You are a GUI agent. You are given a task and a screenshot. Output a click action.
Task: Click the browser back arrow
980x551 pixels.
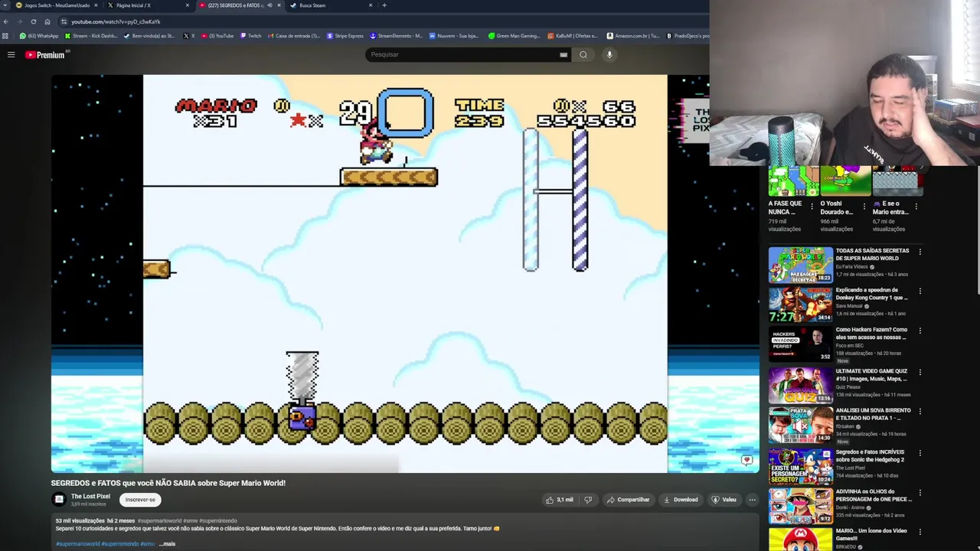pyautogui.click(x=6, y=21)
